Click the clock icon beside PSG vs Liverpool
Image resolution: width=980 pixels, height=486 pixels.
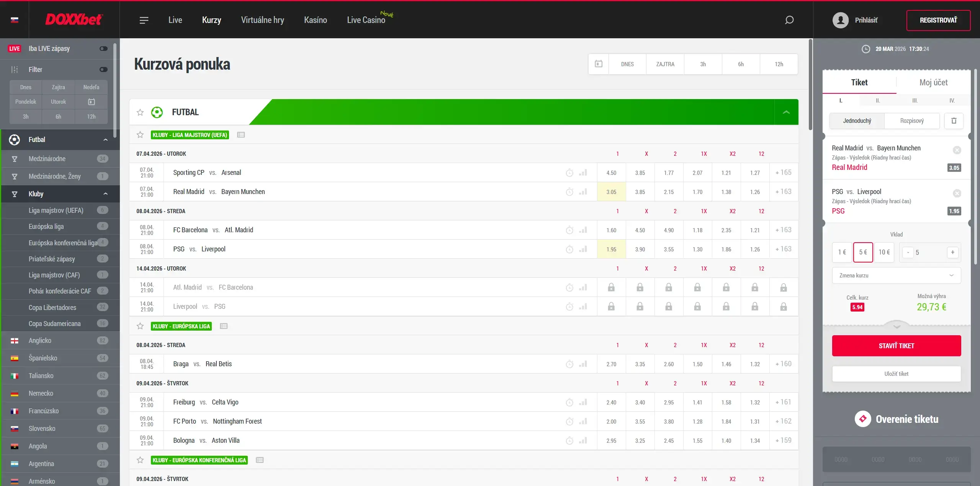(570, 249)
